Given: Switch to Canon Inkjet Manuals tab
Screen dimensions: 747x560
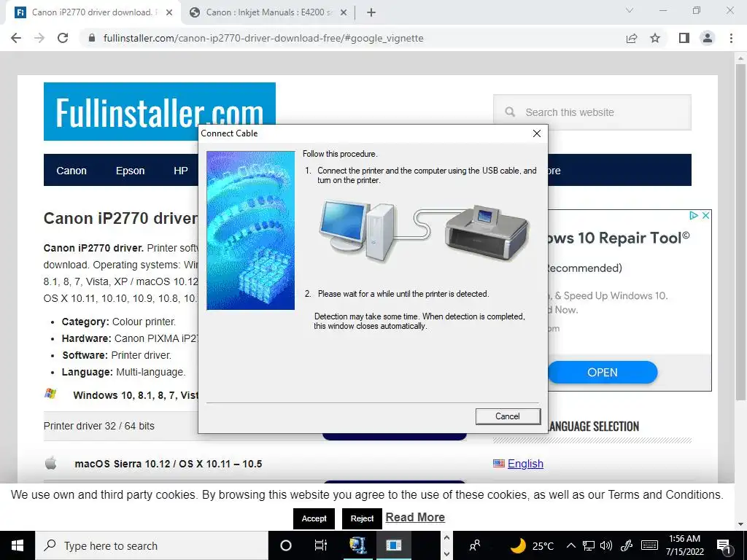Looking at the screenshot, I should coord(268,12).
